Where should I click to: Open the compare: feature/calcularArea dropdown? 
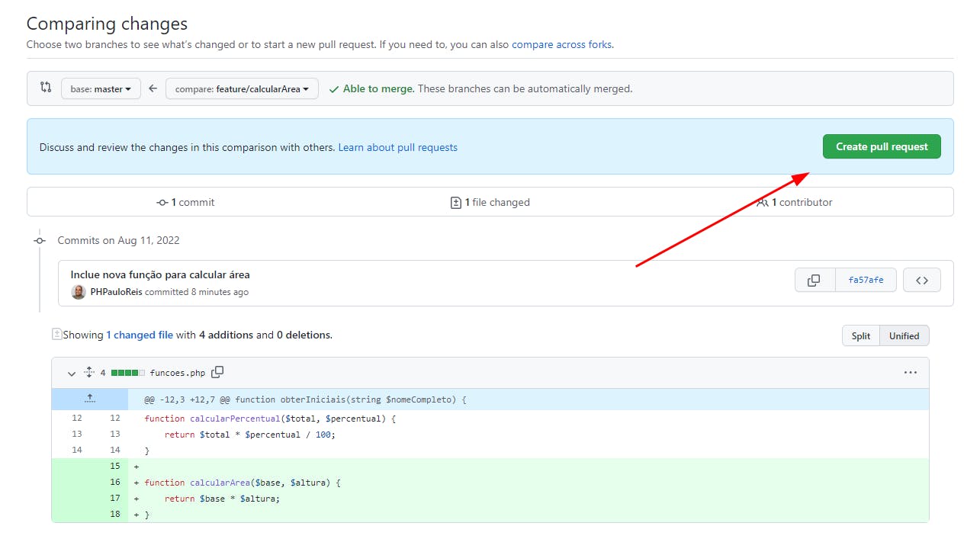pyautogui.click(x=242, y=88)
